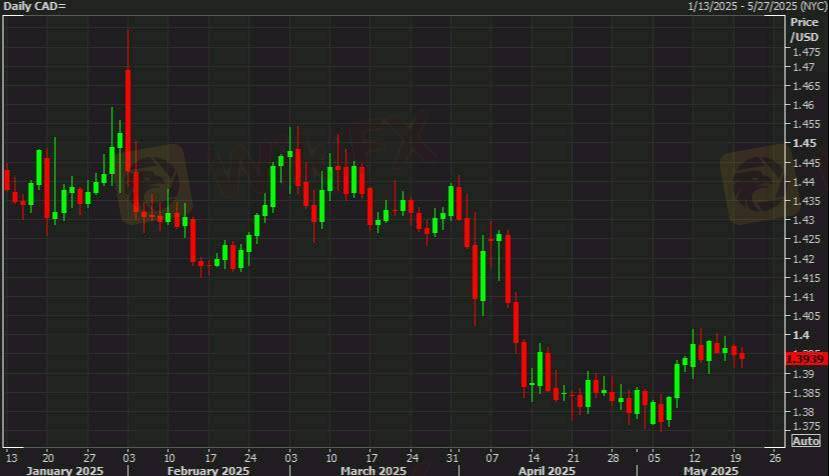Click the 1/13/2025 - 5/27/2025 date range
The height and width of the screenshot is (476, 829).
click(x=757, y=6)
